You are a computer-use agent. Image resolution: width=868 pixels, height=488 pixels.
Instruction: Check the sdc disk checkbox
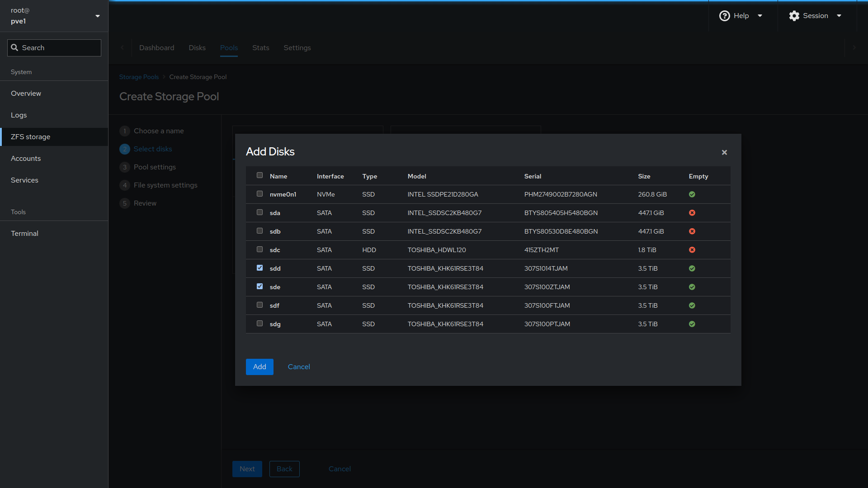coord(259,249)
